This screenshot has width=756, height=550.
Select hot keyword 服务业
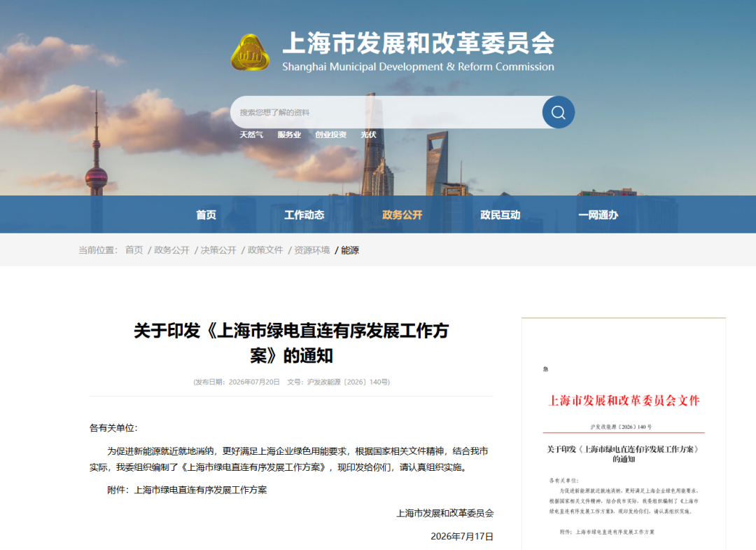pyautogui.click(x=289, y=135)
